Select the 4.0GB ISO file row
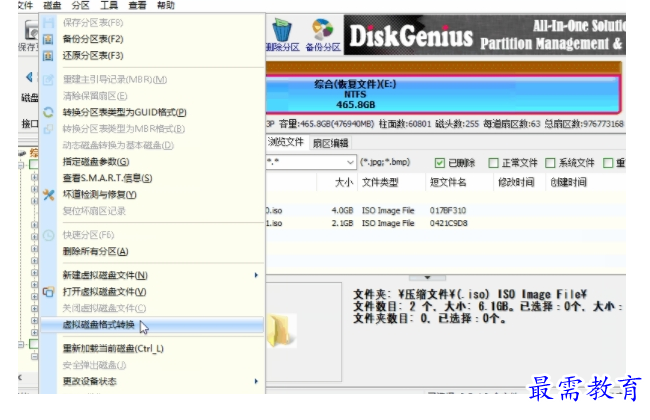Viewport: 650px width, 420px height. [446, 211]
